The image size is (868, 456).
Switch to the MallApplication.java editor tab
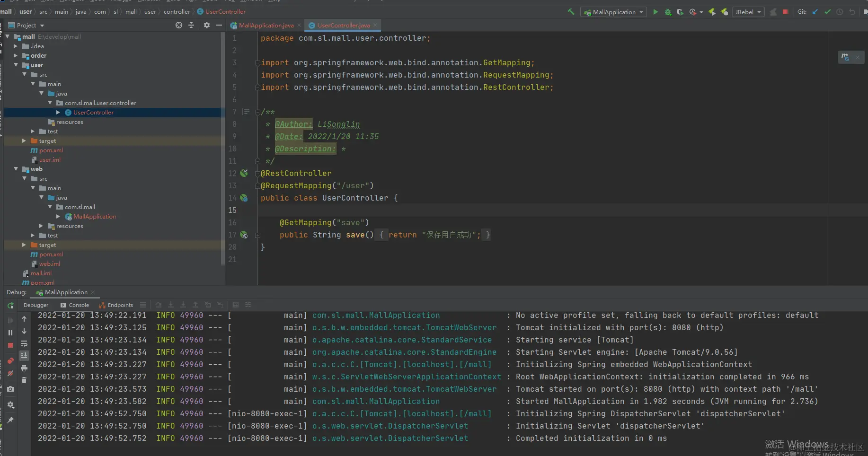pyautogui.click(x=266, y=26)
